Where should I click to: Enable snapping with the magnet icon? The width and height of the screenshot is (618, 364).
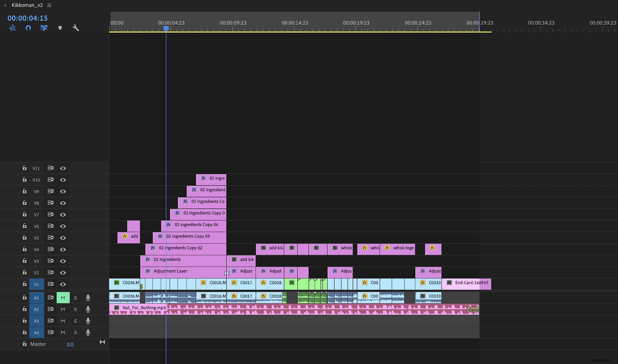click(x=28, y=28)
